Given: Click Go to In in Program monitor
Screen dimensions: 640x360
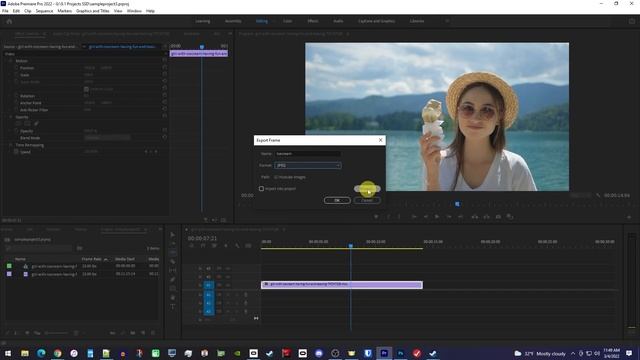Looking at the screenshot, I should (414, 217).
